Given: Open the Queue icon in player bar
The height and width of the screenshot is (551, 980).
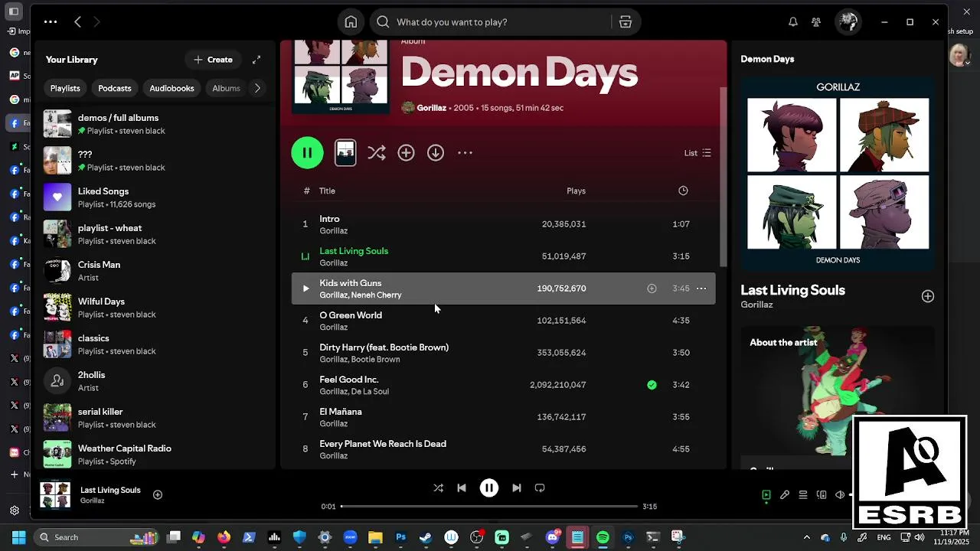Looking at the screenshot, I should click(x=802, y=495).
